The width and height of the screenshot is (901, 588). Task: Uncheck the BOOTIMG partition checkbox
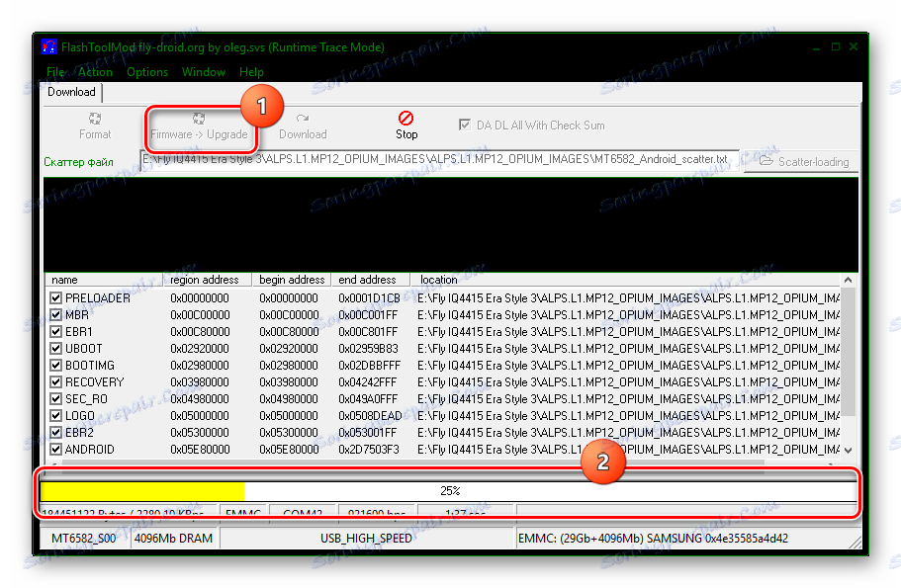tap(55, 366)
